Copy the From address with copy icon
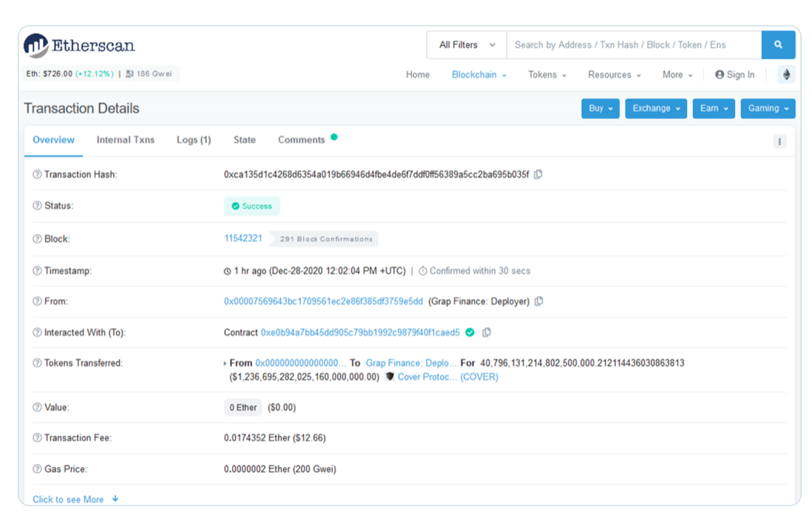Screen dimensions: 812x524 click(x=539, y=301)
